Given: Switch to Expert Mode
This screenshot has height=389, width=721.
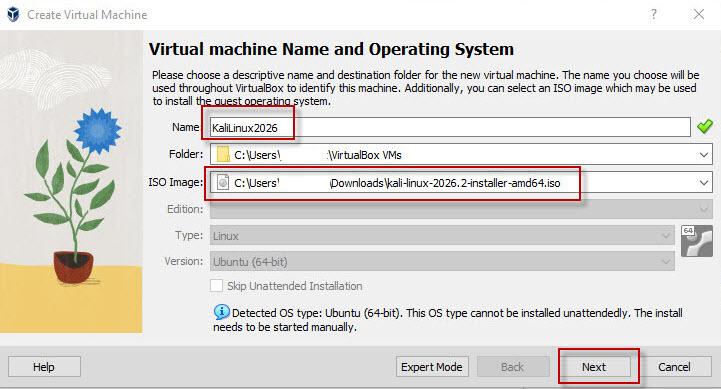Looking at the screenshot, I should (x=432, y=367).
